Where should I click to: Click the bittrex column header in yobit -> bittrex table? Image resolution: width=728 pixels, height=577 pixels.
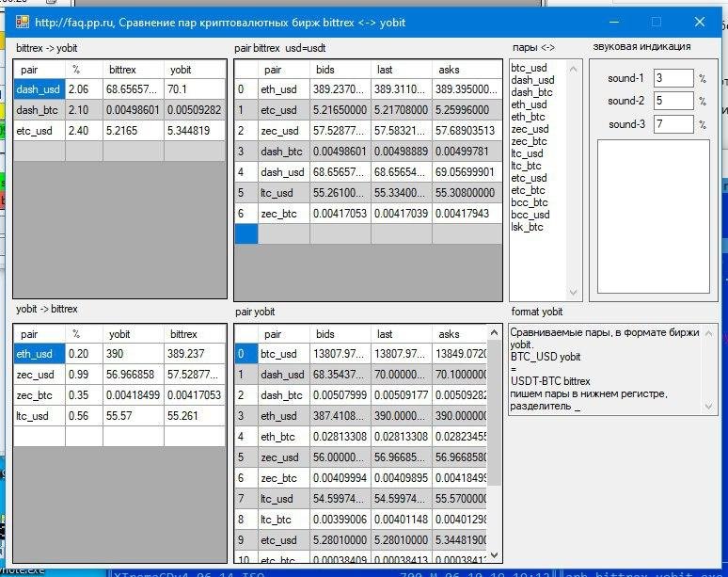pyautogui.click(x=195, y=334)
